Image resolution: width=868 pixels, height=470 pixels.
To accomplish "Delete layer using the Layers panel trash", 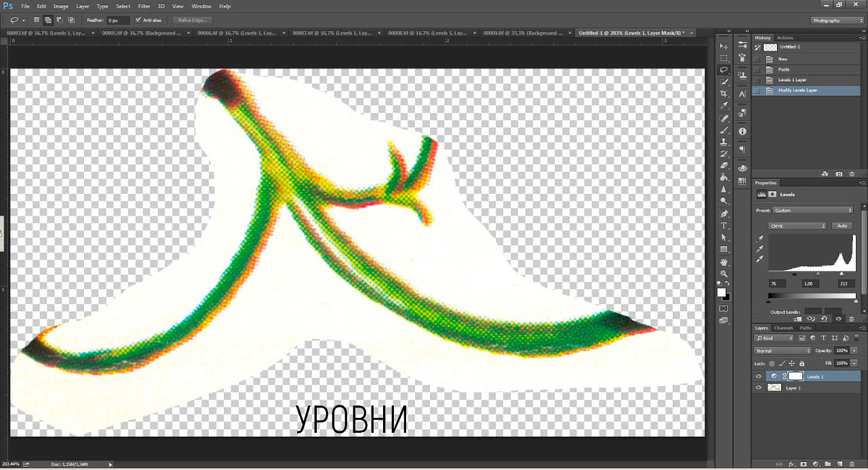I will point(852,464).
